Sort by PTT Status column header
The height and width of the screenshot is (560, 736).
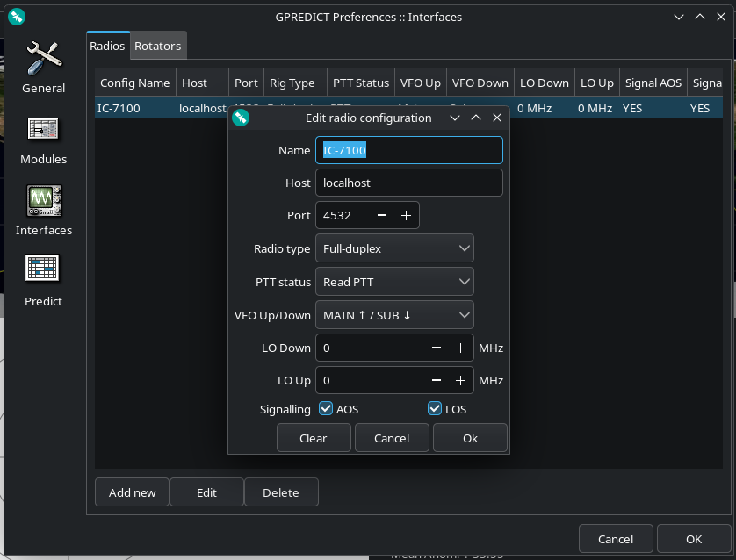[360, 83]
